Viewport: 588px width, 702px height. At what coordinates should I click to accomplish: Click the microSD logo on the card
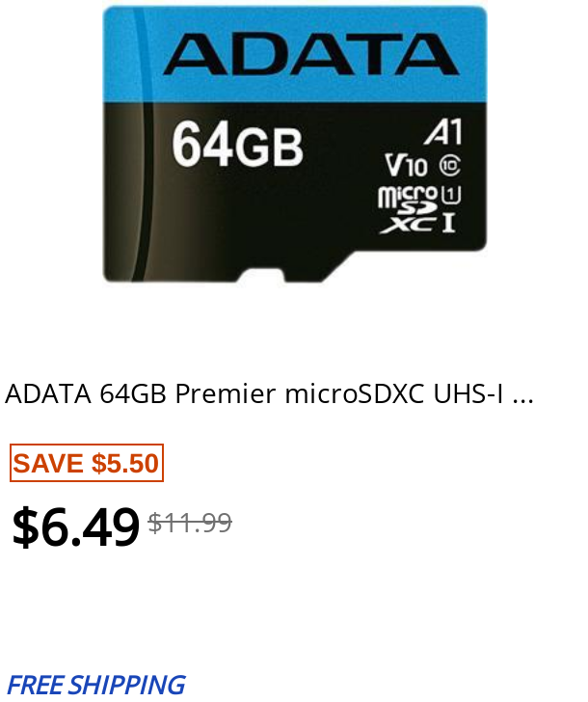click(x=408, y=200)
